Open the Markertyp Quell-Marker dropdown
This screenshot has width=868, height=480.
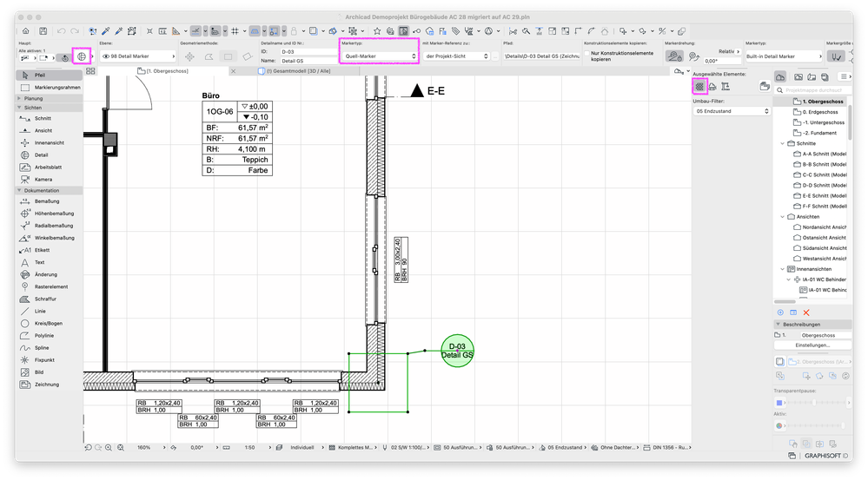[x=378, y=56]
